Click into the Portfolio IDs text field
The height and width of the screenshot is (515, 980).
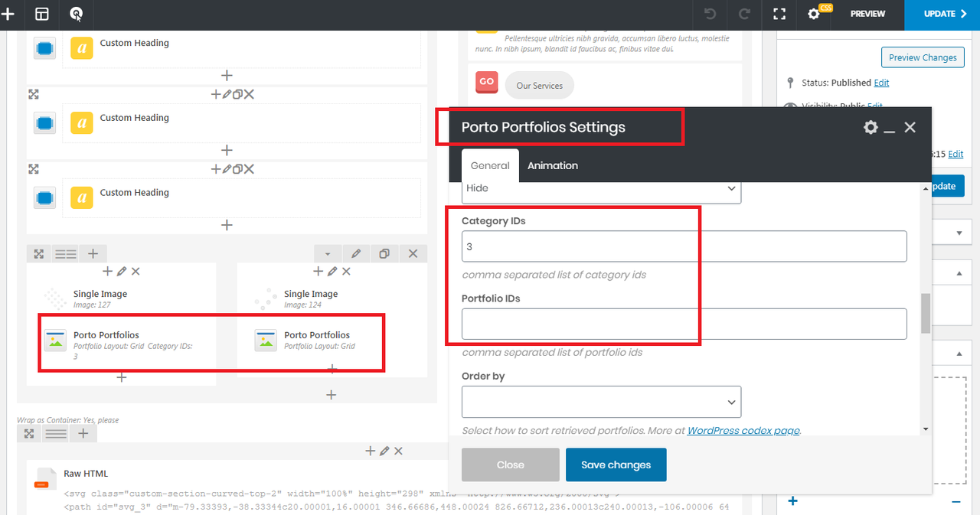(684, 324)
